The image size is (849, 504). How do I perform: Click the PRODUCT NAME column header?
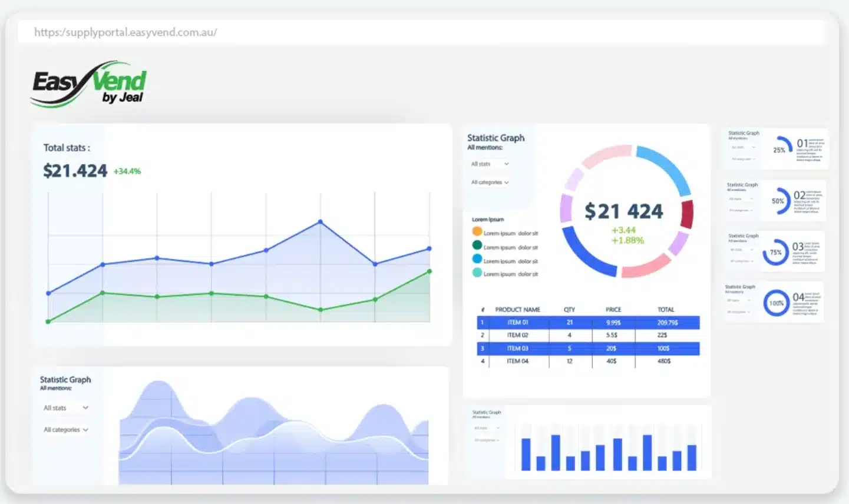click(517, 310)
